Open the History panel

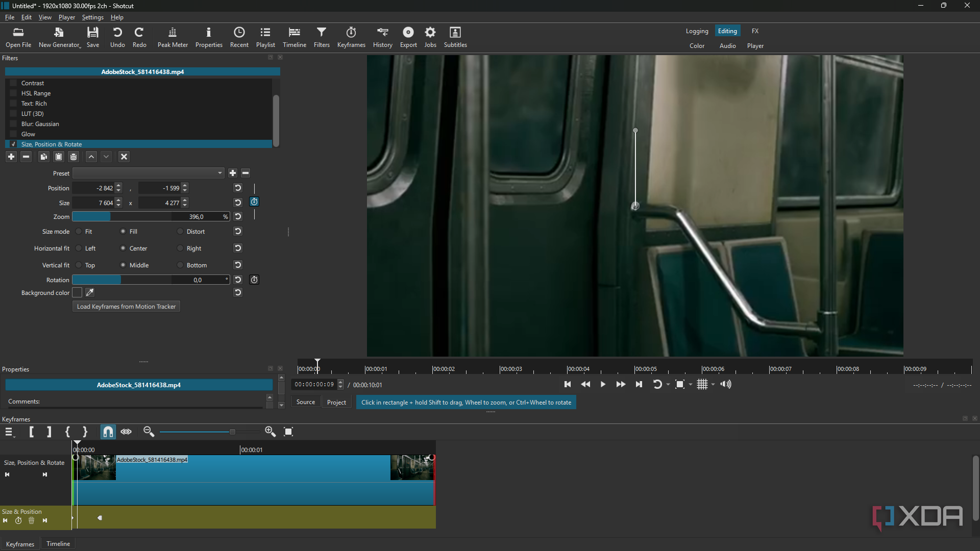point(383,38)
